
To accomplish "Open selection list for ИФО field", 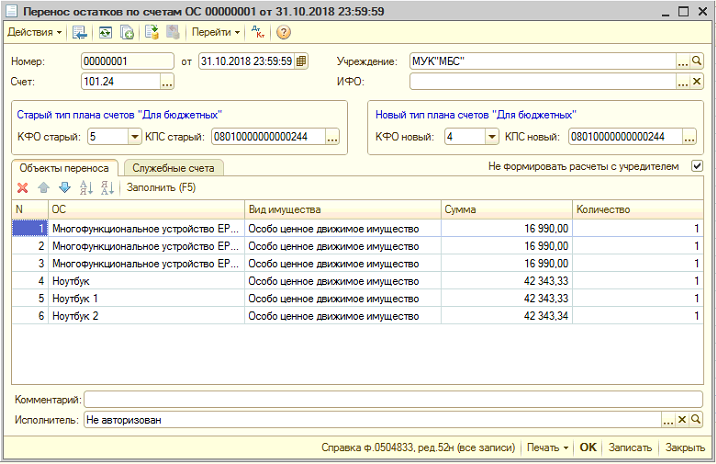I will [683, 82].
